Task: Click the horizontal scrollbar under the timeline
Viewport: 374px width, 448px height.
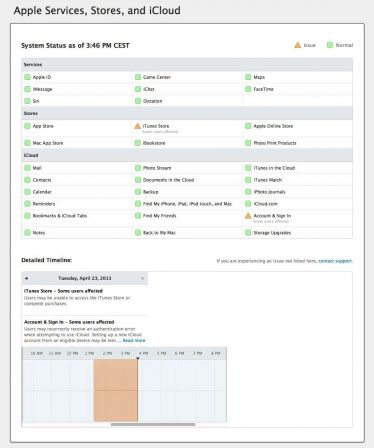Action: (153, 424)
